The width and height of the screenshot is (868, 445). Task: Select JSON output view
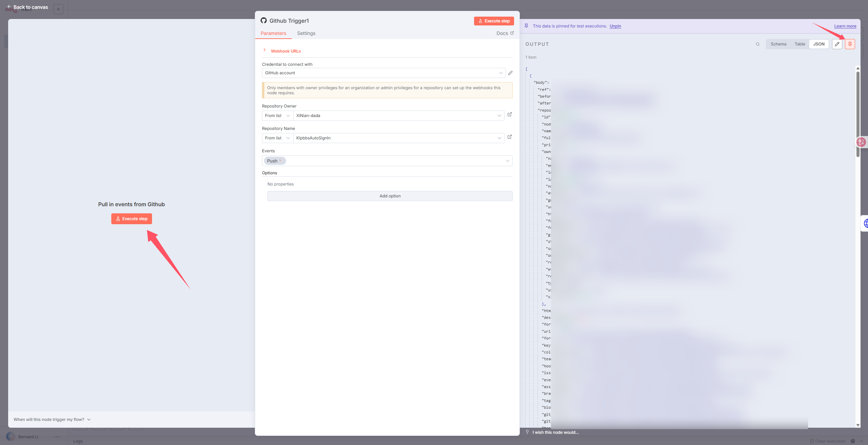pyautogui.click(x=818, y=44)
